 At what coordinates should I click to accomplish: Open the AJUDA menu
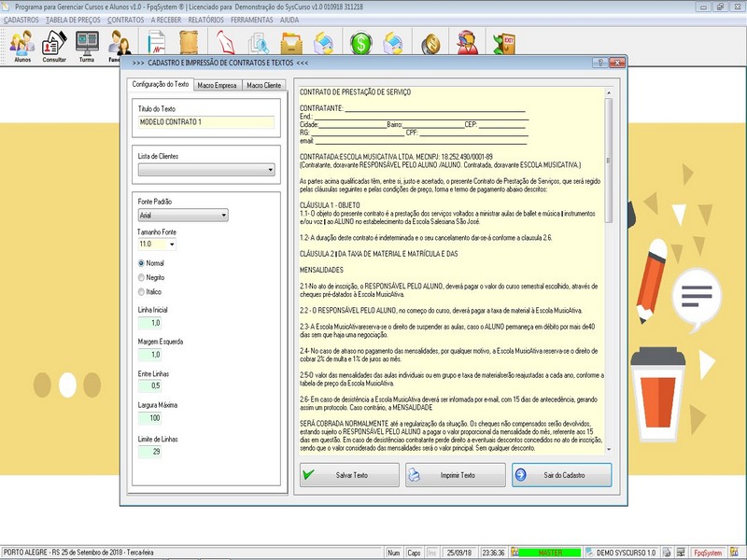coord(289,20)
